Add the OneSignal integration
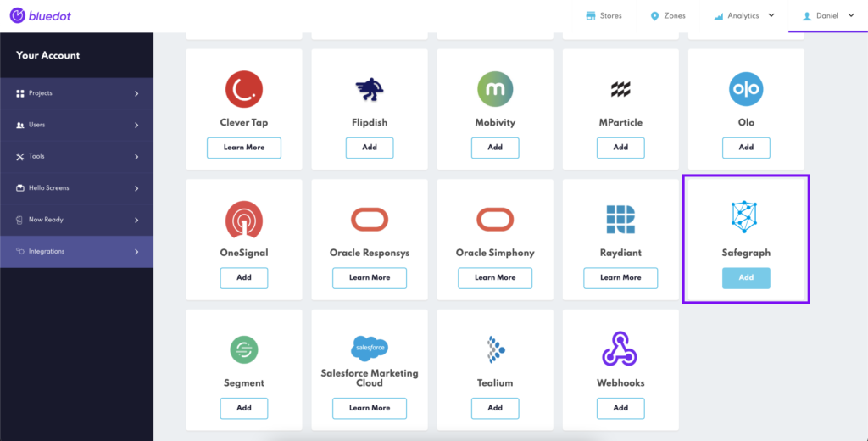 [244, 277]
